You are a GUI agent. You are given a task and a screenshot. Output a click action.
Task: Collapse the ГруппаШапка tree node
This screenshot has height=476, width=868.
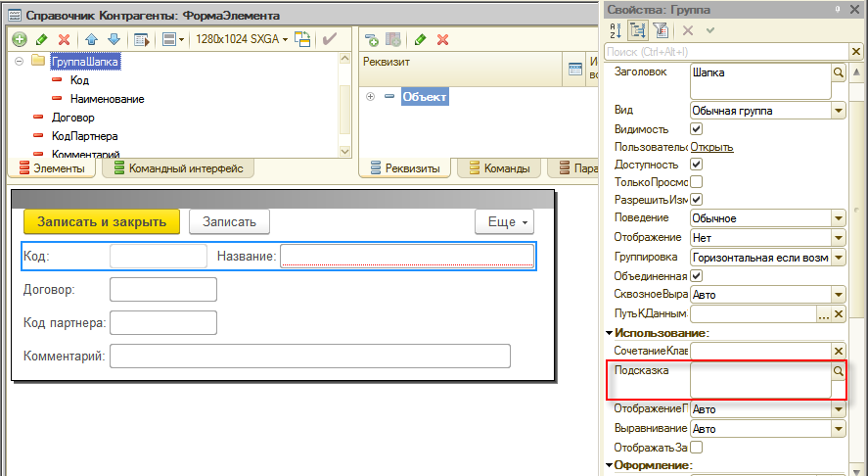tap(19, 61)
